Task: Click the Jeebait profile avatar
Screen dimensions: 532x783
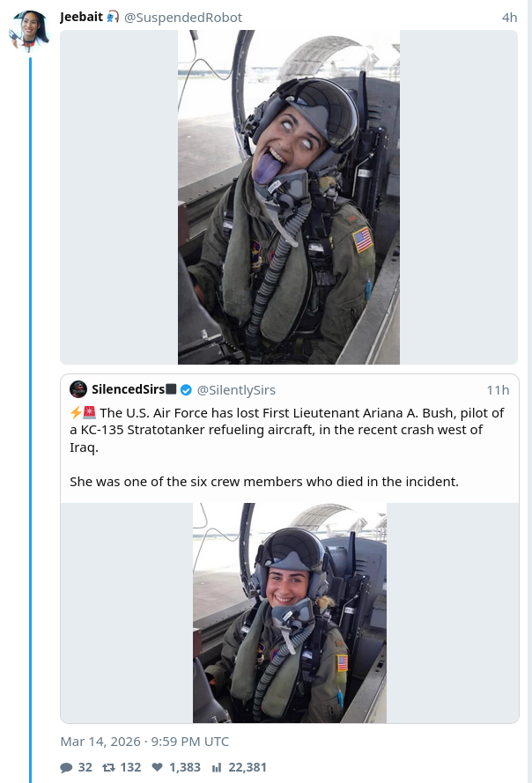Action: 29,32
